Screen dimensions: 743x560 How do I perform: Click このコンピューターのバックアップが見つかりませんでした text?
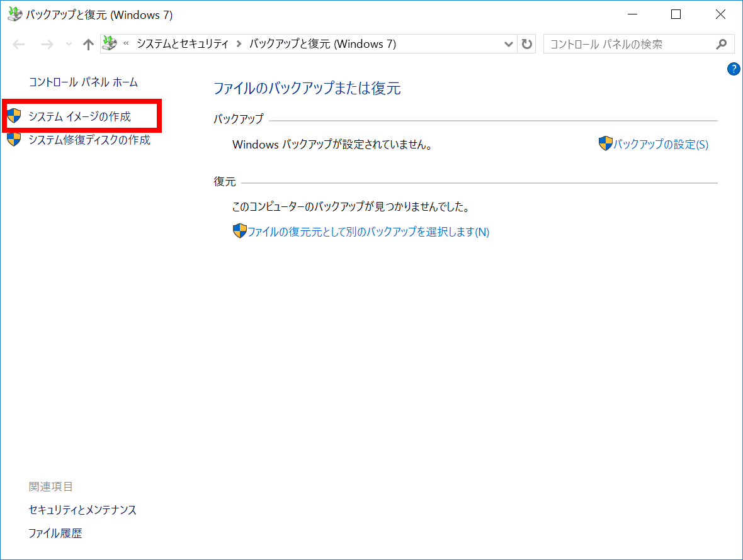click(x=351, y=207)
